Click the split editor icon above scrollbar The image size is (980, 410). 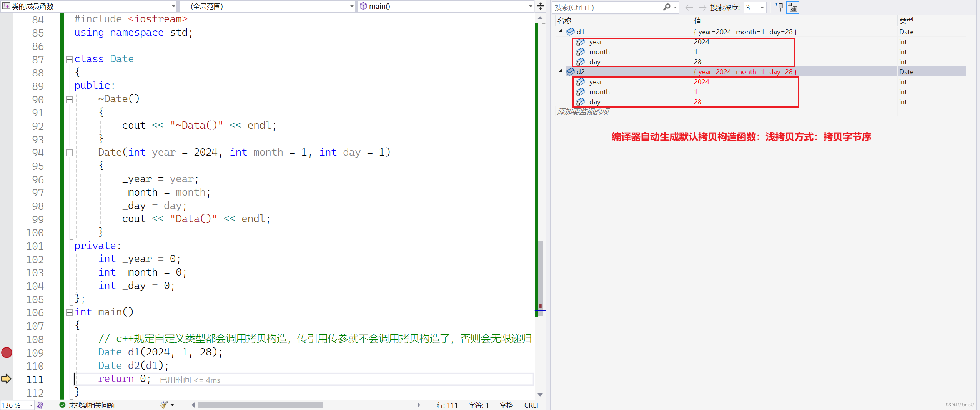pos(541,6)
